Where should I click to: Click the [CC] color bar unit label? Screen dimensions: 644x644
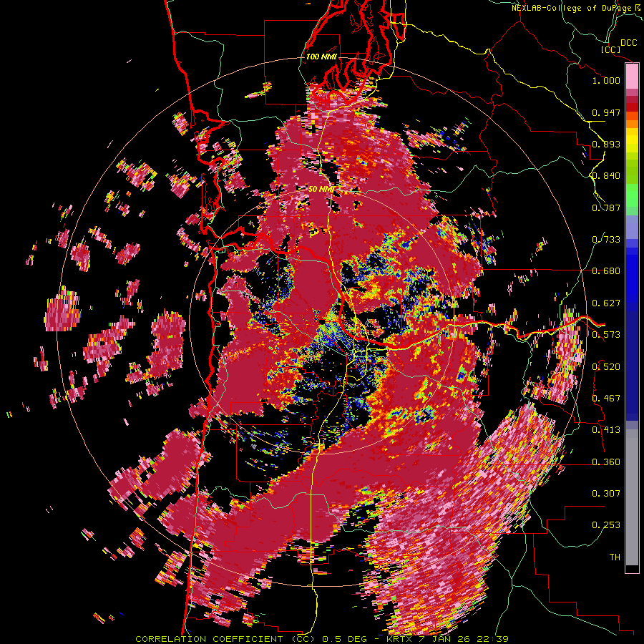tap(610, 49)
